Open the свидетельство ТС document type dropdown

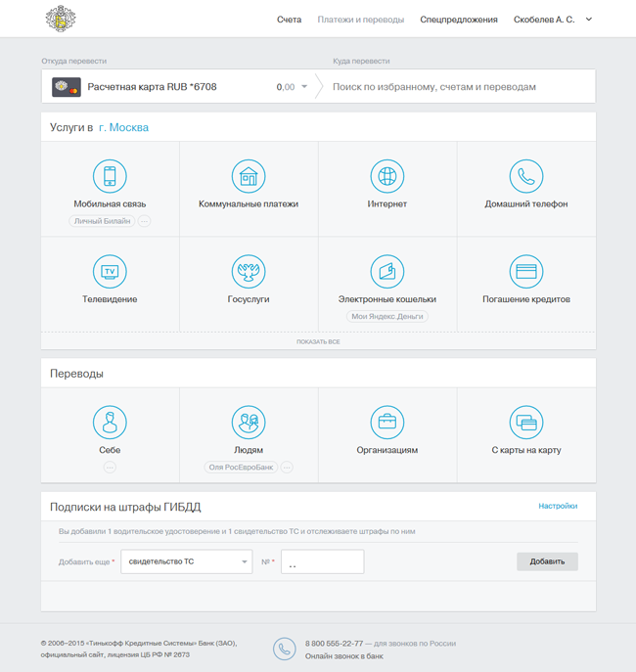(187, 561)
